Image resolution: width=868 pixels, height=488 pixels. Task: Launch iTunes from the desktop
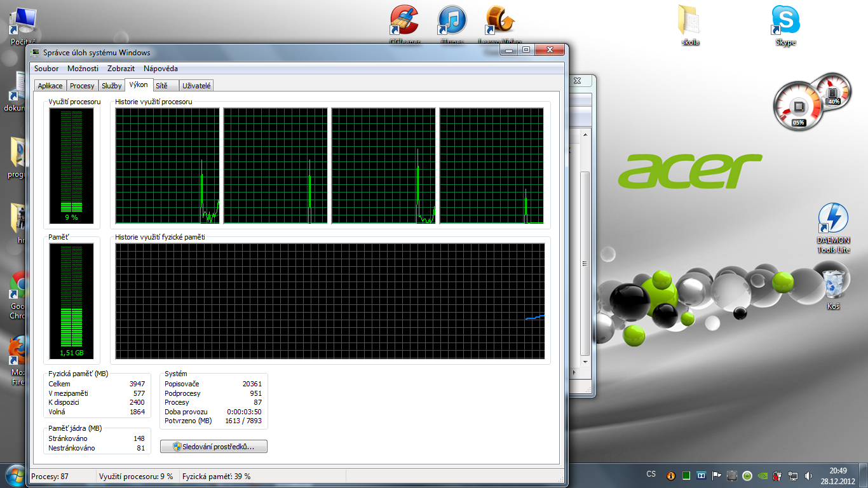click(x=452, y=24)
